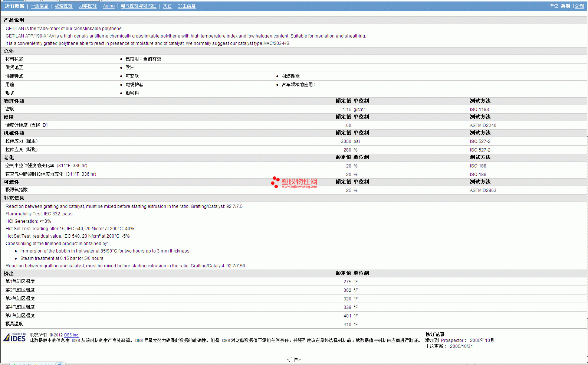Switch to the 一般信息 tab

tap(39, 6)
